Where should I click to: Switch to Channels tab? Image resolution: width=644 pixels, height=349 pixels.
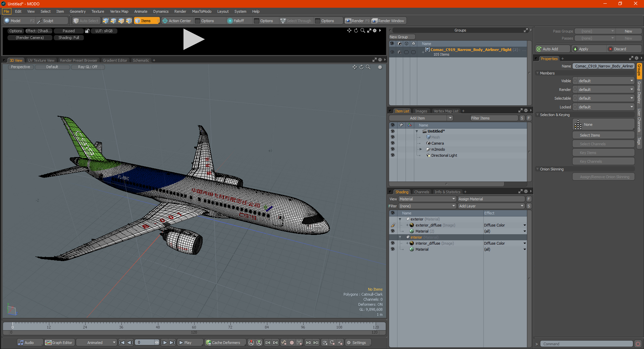coord(422,192)
